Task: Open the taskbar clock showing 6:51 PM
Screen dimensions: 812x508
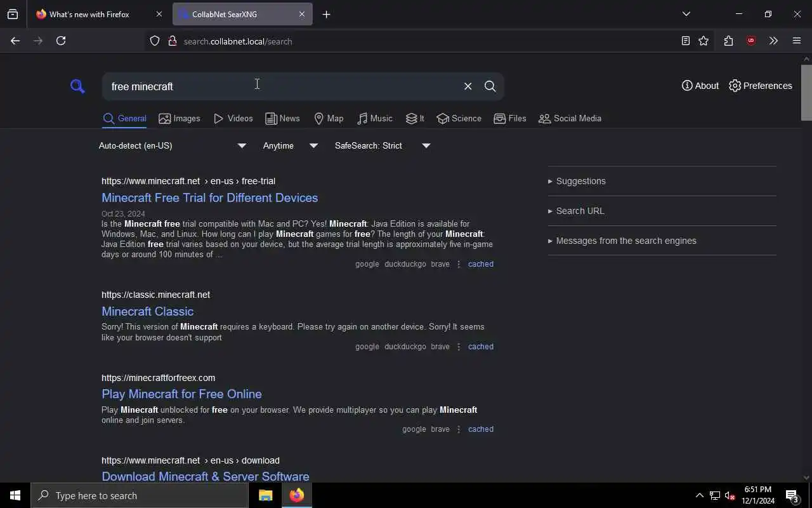Action: (758, 495)
